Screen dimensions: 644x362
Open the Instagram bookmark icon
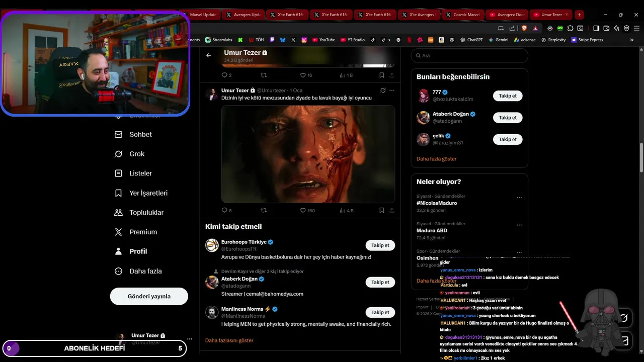tap(304, 40)
